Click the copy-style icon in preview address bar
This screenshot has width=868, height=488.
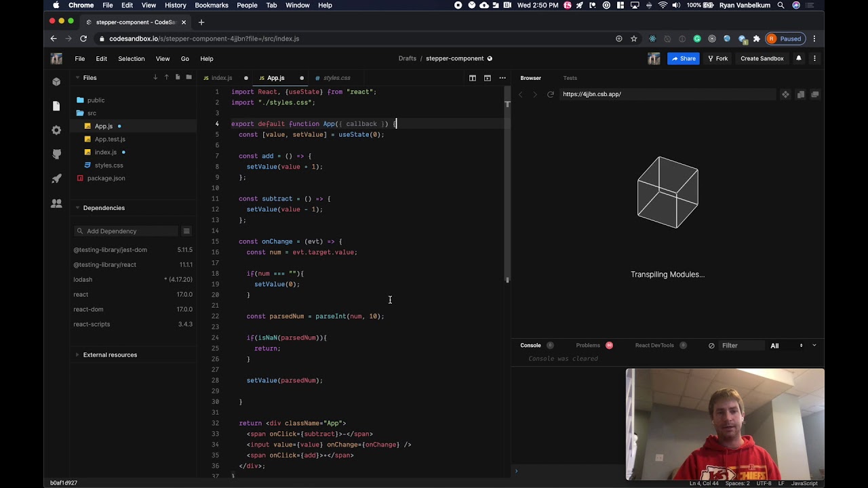(x=800, y=94)
